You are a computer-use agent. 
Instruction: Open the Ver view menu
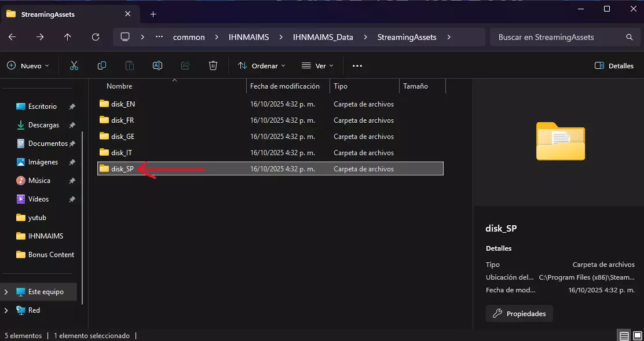[x=317, y=66]
